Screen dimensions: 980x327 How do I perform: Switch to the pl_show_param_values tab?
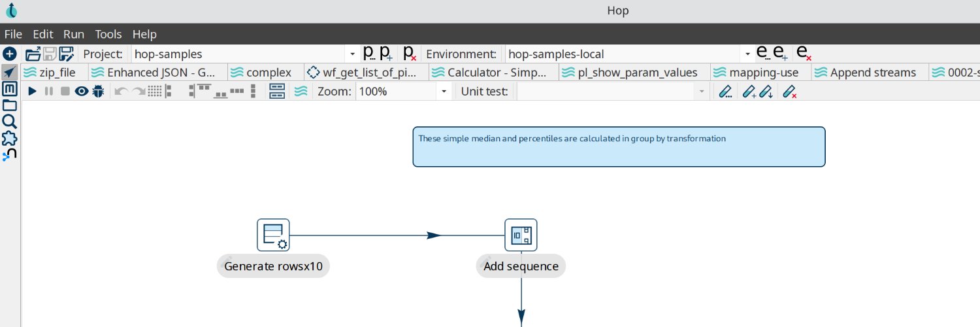coord(634,73)
